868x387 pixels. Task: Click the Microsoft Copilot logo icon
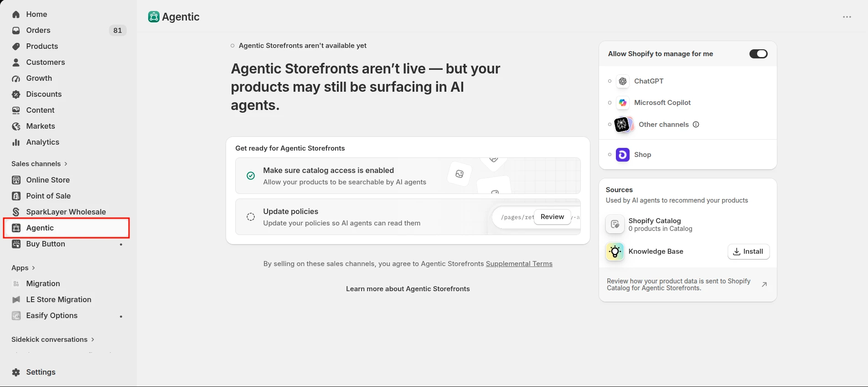[x=623, y=103]
